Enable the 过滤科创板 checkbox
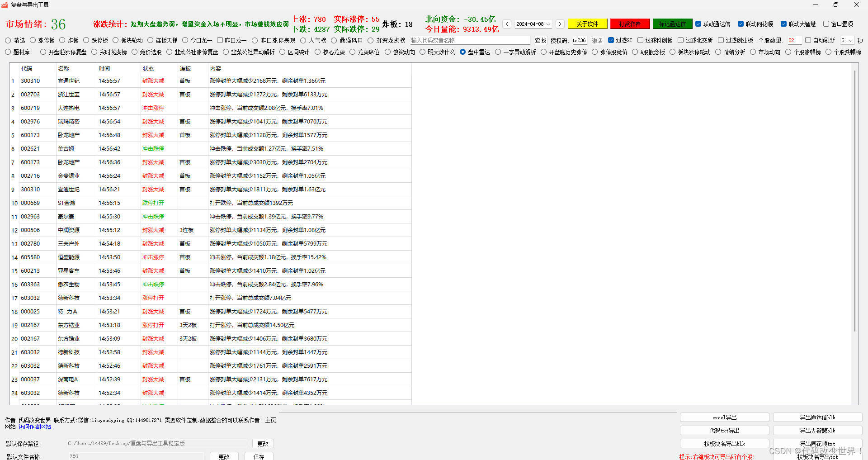The height and width of the screenshot is (460, 868). click(x=640, y=40)
